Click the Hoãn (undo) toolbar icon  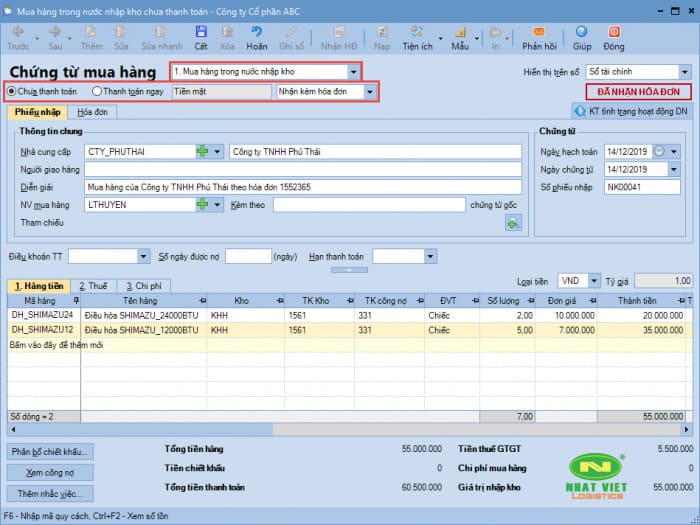[x=257, y=37]
